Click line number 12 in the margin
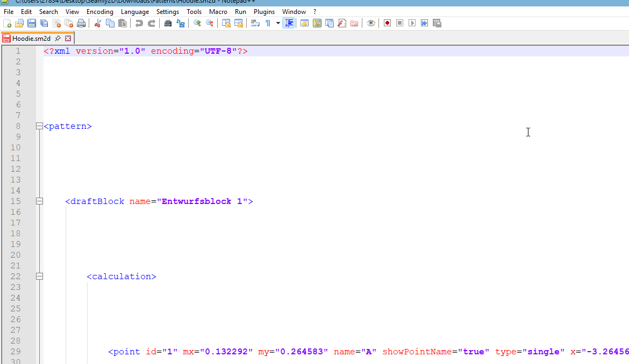 16,169
